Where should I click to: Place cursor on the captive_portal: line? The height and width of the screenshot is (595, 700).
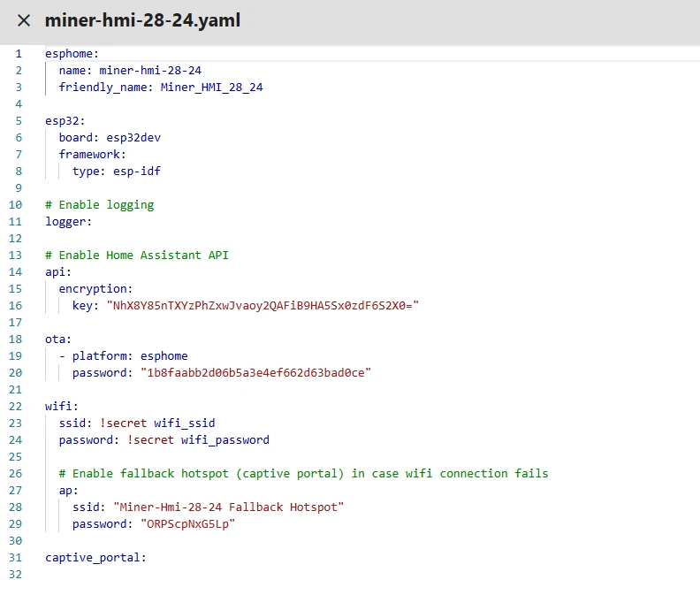coord(95,558)
